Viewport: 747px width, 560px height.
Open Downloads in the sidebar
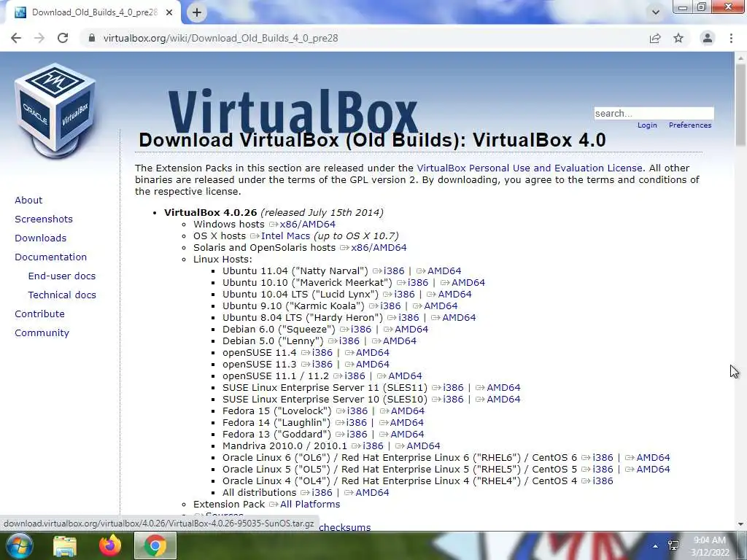(x=41, y=238)
